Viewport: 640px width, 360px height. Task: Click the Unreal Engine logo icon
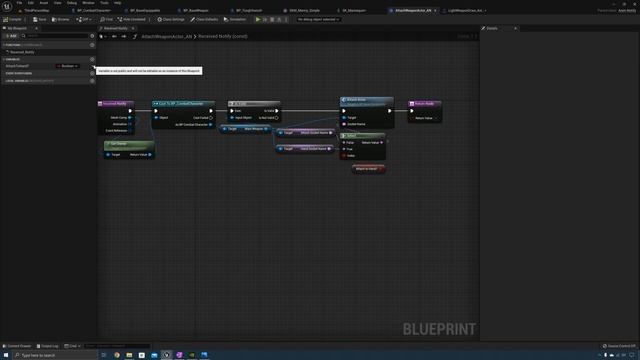(7, 7)
